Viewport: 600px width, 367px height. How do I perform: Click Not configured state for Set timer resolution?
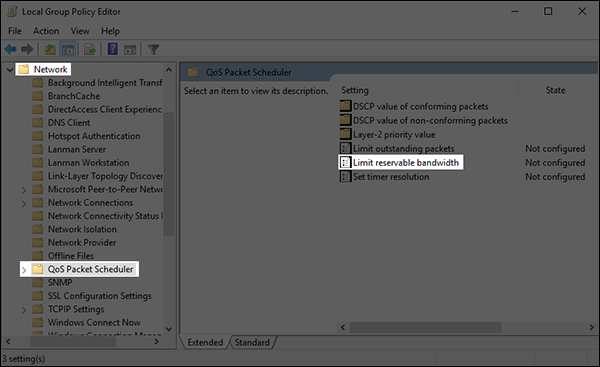[x=555, y=177]
